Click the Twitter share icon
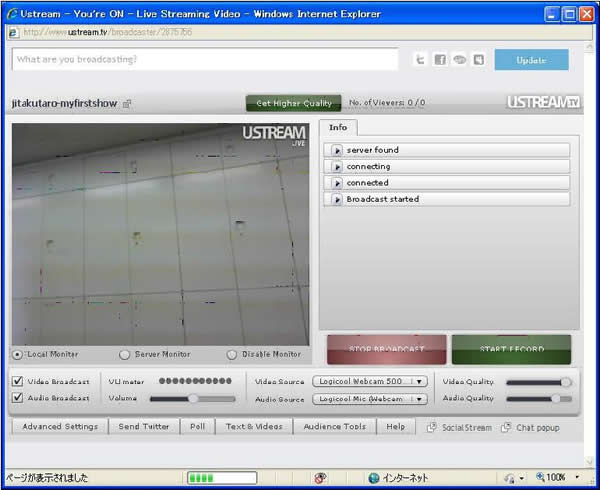The width and height of the screenshot is (600, 490). pyautogui.click(x=420, y=60)
